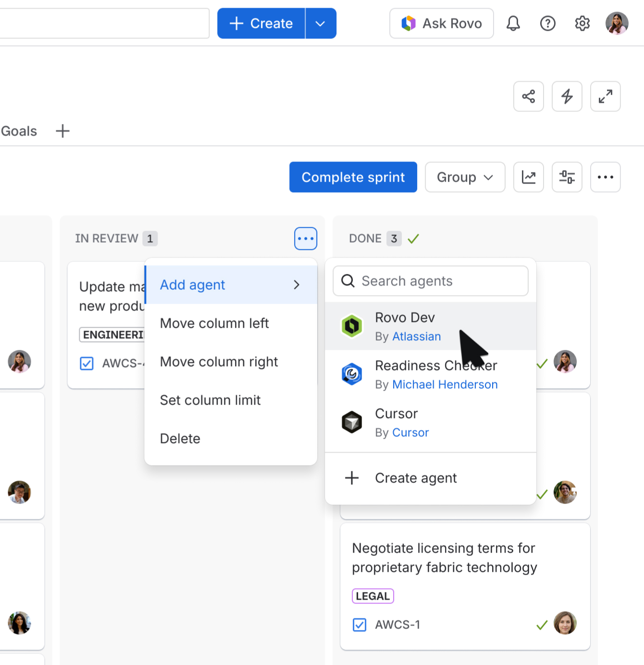This screenshot has height=665, width=644.
Task: Select the Rovo Dev agent
Action: 431,326
